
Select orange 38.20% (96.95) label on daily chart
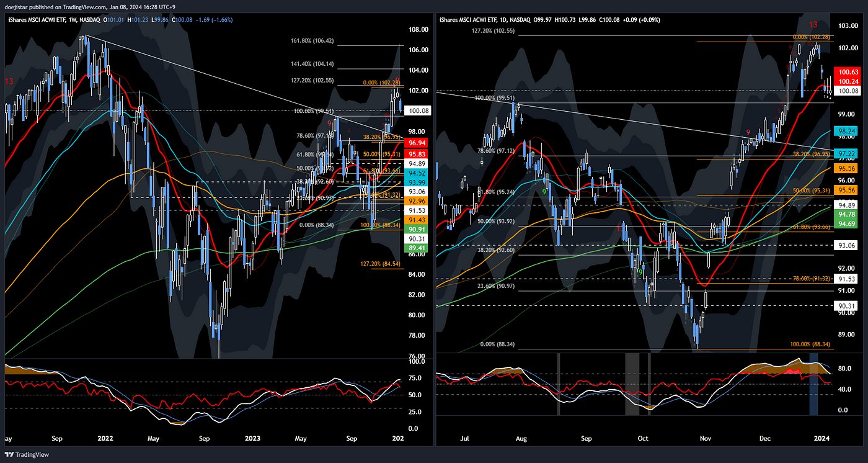810,153
